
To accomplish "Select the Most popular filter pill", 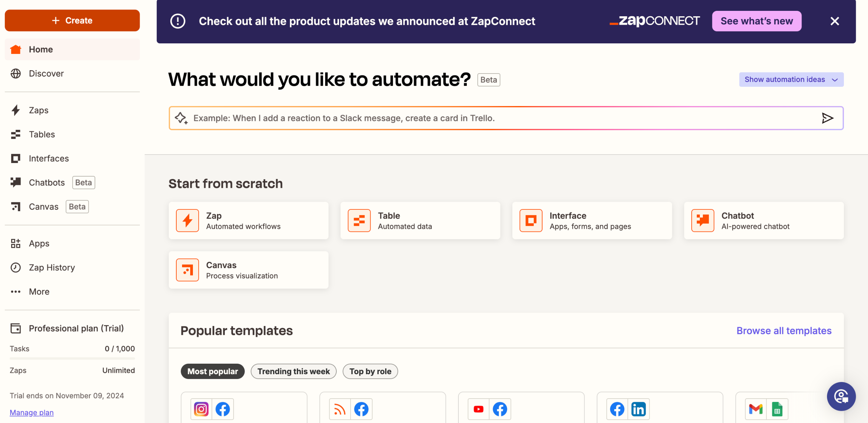I will 213,371.
